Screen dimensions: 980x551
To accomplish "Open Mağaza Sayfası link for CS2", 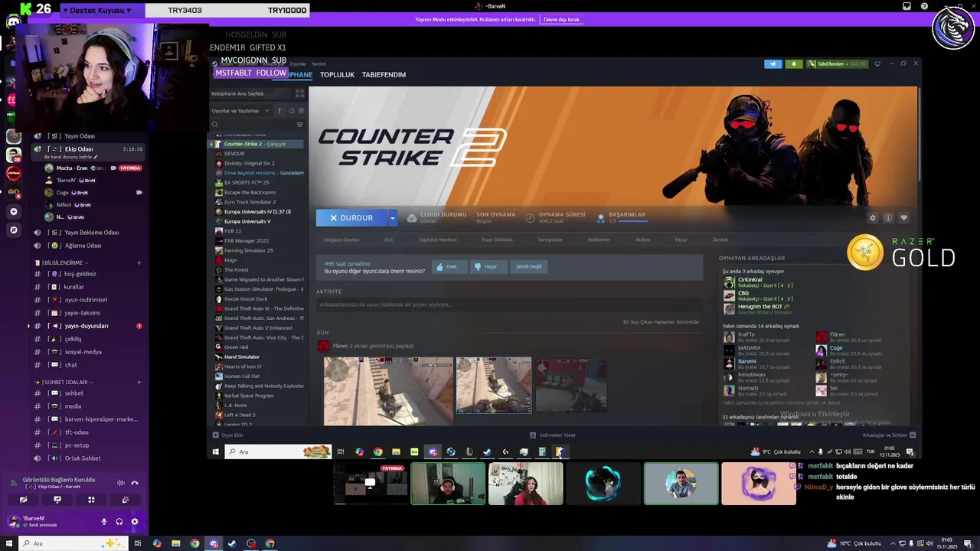I will (341, 240).
